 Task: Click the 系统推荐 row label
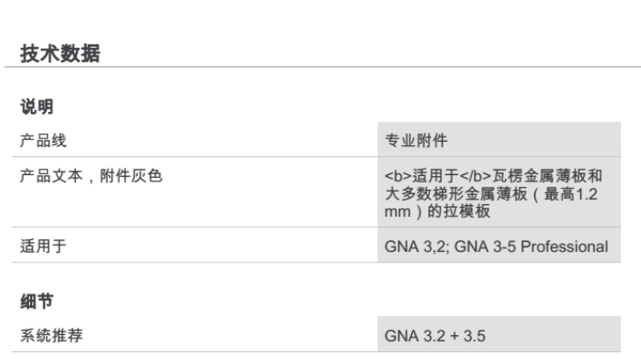tap(51, 335)
